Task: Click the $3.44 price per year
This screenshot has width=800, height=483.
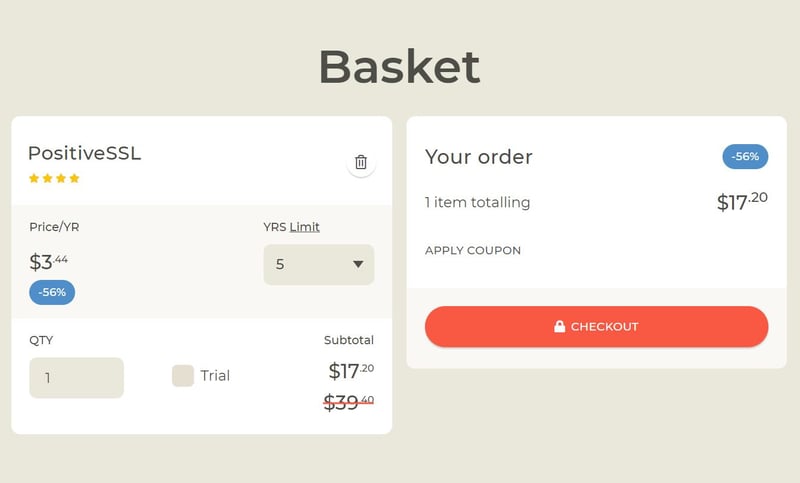Action: (48, 263)
